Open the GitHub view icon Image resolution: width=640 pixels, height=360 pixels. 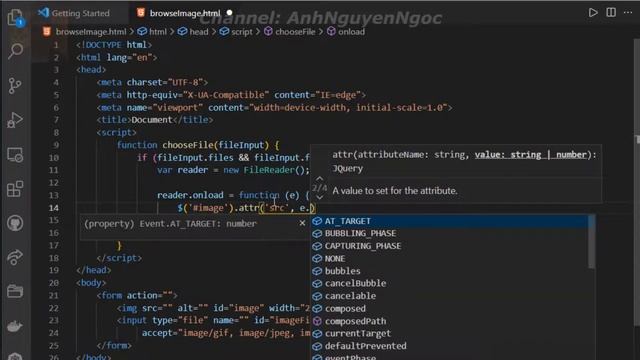[x=16, y=223]
